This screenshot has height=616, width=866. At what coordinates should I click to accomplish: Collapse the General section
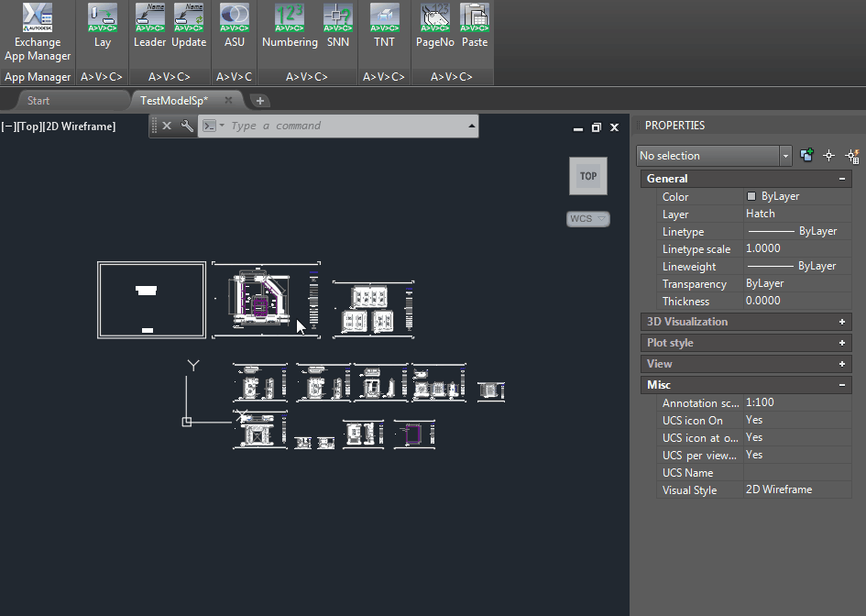(841, 179)
